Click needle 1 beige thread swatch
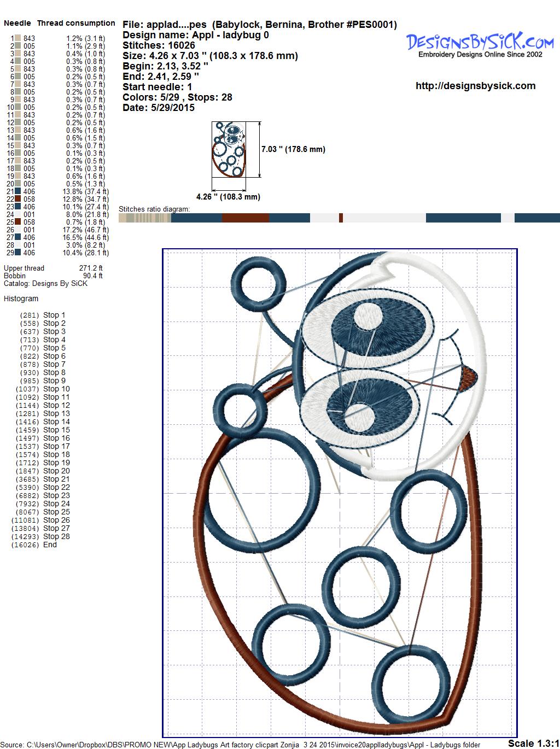 click(18, 38)
